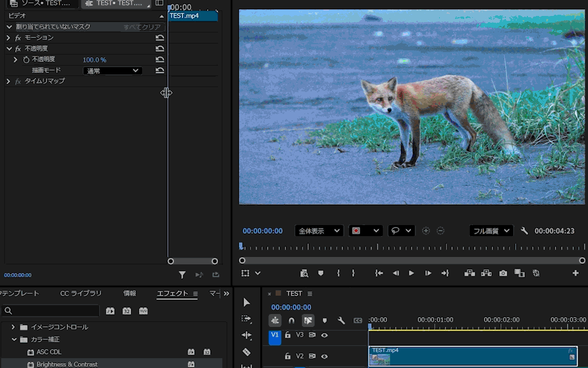Play the clip in the Program Monitor
Viewport: 588px width, 368px height.
(411, 273)
